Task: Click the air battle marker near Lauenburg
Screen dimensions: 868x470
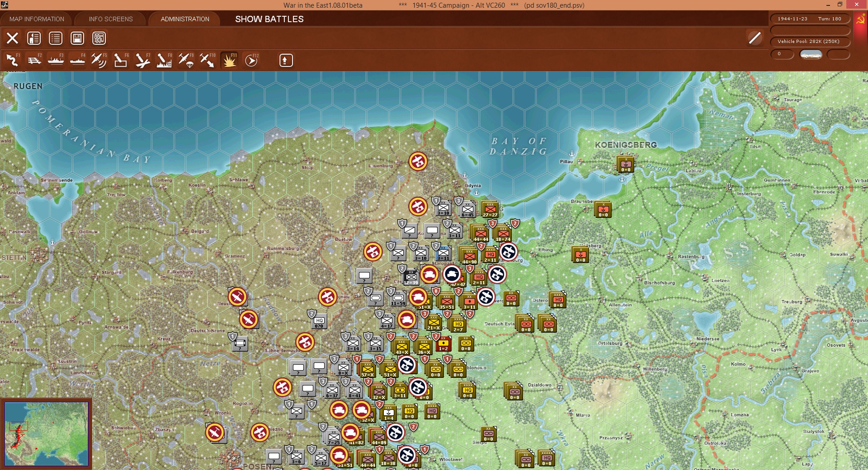Action: coord(418,161)
